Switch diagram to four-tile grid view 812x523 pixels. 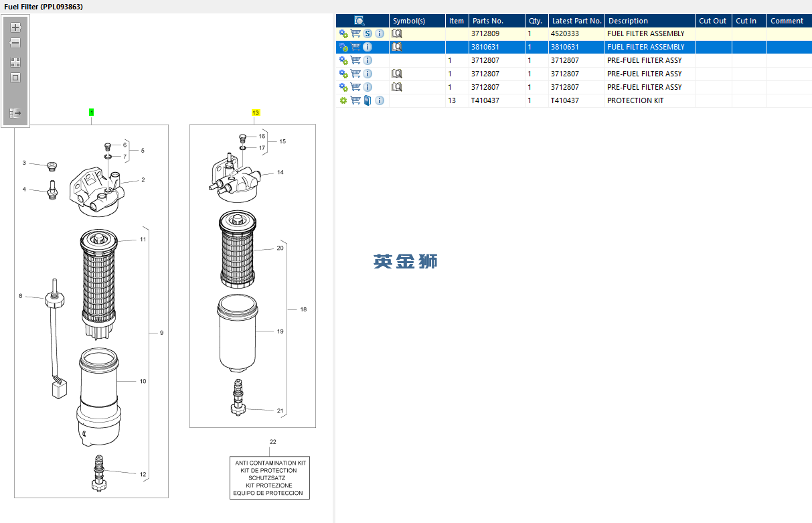tap(15, 62)
